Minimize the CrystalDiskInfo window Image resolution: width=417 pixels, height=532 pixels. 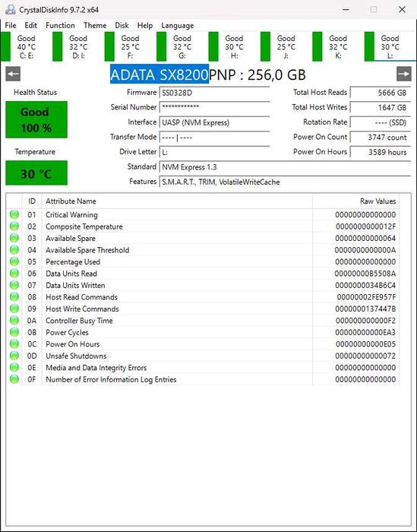(x=346, y=9)
